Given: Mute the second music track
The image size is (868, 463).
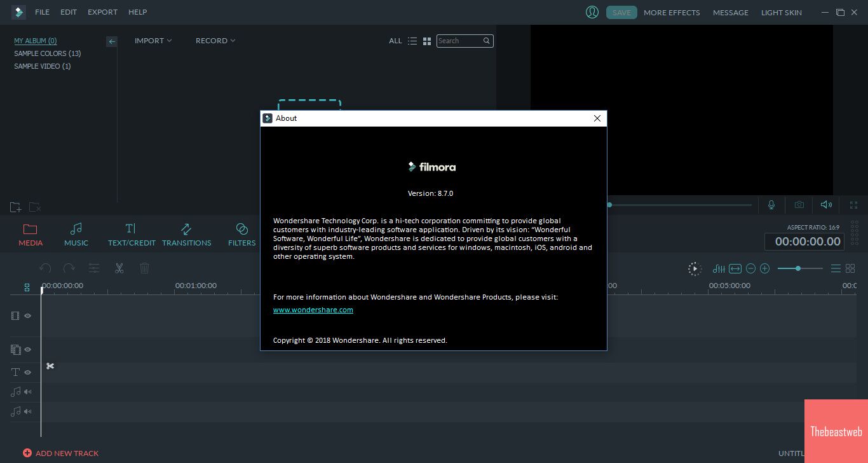Looking at the screenshot, I should click(x=28, y=411).
